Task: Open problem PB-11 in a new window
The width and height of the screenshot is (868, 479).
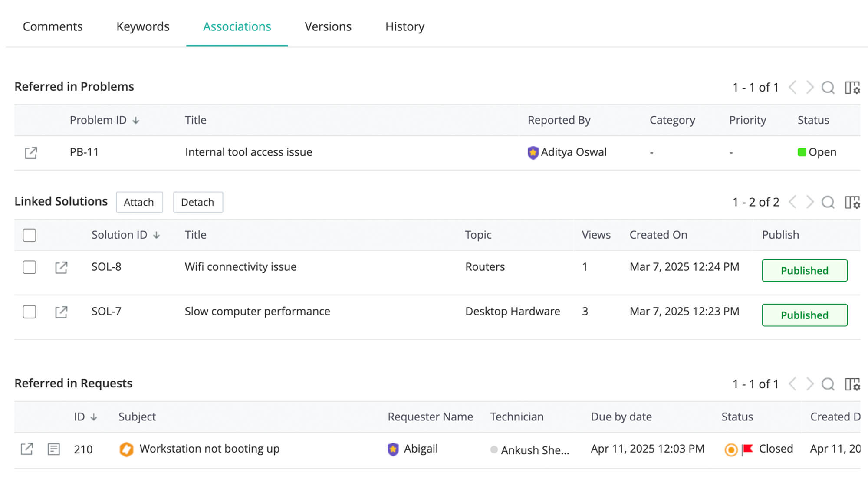Action: tap(30, 153)
